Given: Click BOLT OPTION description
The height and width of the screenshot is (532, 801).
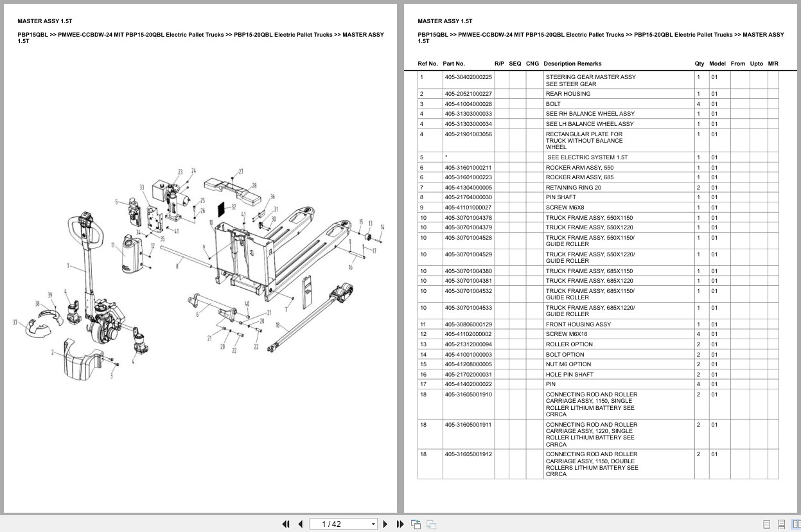Looking at the screenshot, I should tap(565, 355).
